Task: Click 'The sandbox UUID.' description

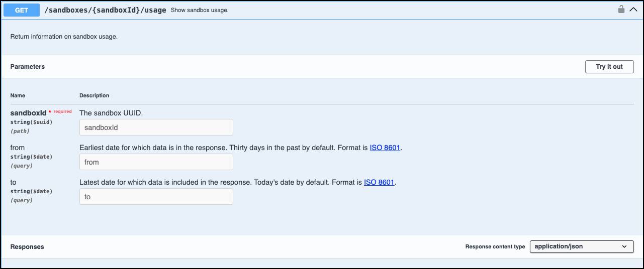Action: coord(111,113)
